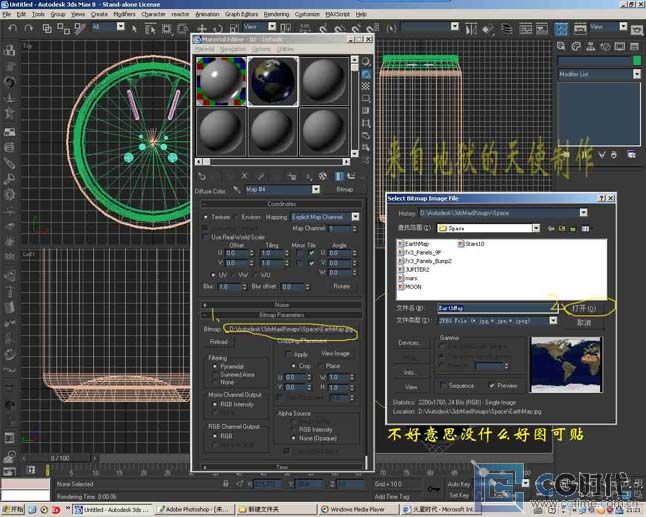
Task: Click the View Image button
Action: pyautogui.click(x=335, y=353)
